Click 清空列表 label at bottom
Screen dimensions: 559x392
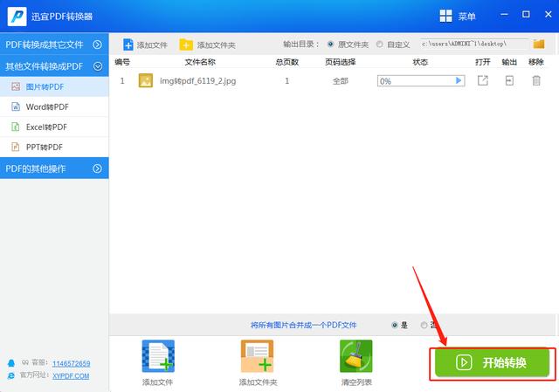[x=356, y=382]
